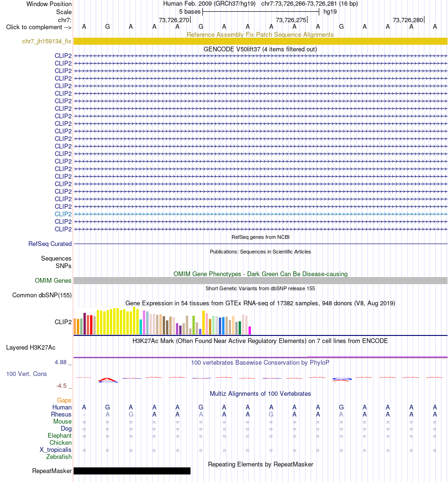The width and height of the screenshot is (448, 482).
Task: Open 'Repeating Elements by RepeatMasker' title
Action: click(x=260, y=465)
